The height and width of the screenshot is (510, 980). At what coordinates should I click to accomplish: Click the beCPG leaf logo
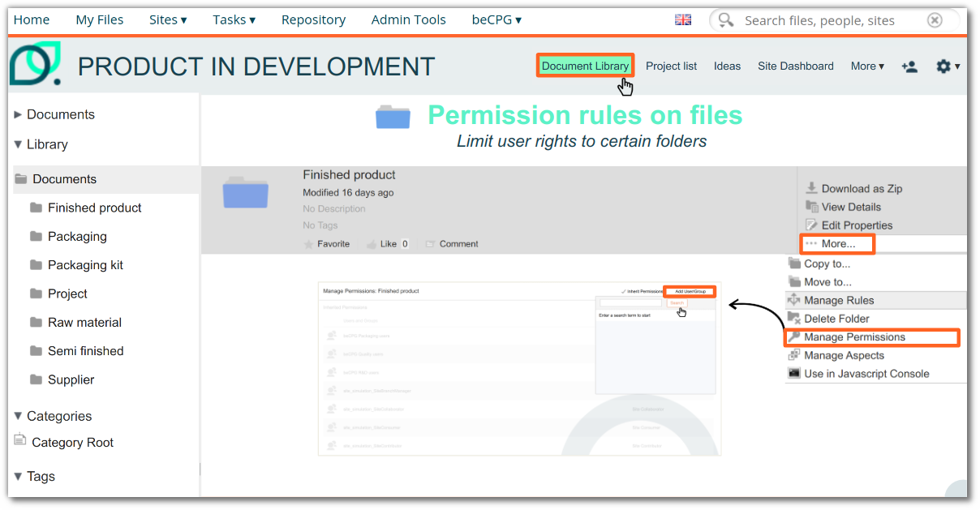click(35, 64)
